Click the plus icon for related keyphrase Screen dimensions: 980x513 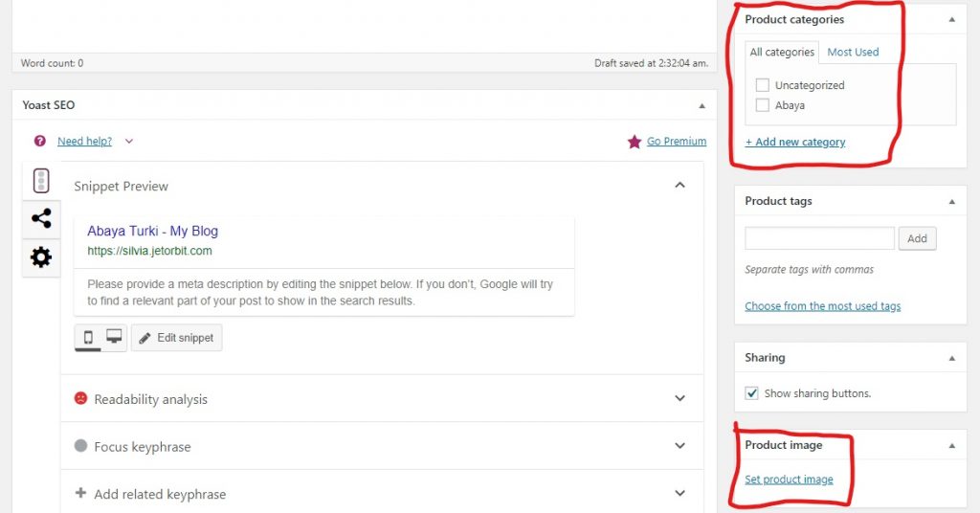pos(80,493)
